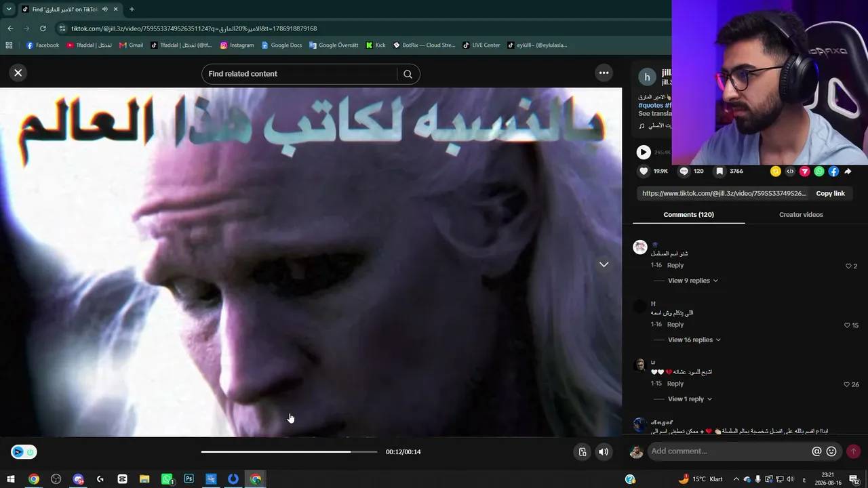This screenshot has height=488, width=868.
Task: Open Chrome tab search dropdown
Action: [x=9, y=9]
